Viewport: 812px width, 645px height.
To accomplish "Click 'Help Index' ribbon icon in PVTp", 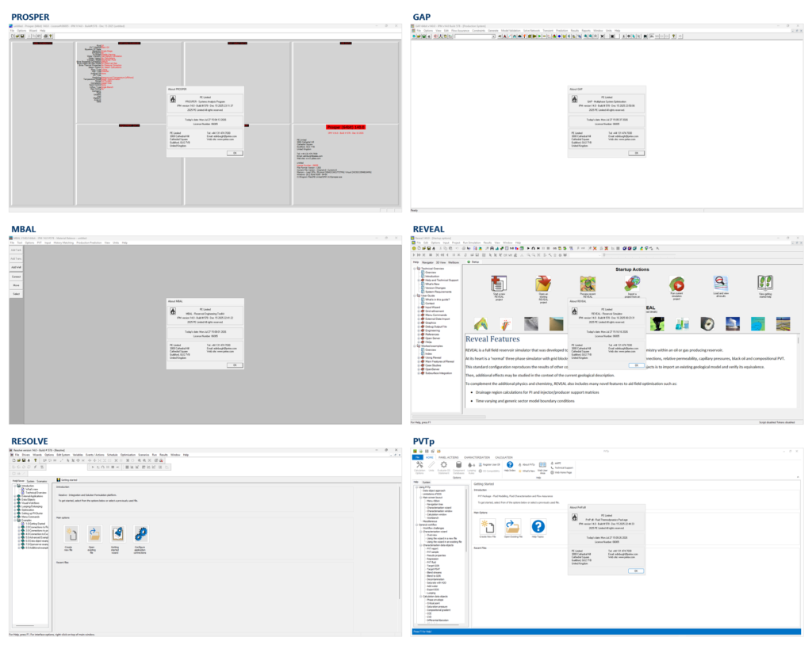I will point(510,465).
